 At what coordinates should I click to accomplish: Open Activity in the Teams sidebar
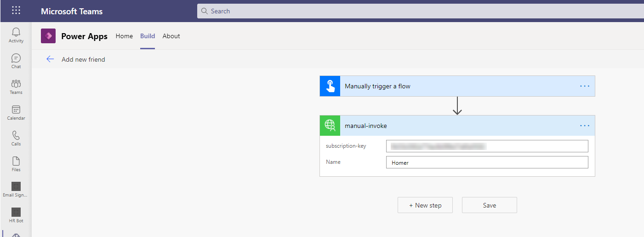click(x=16, y=35)
